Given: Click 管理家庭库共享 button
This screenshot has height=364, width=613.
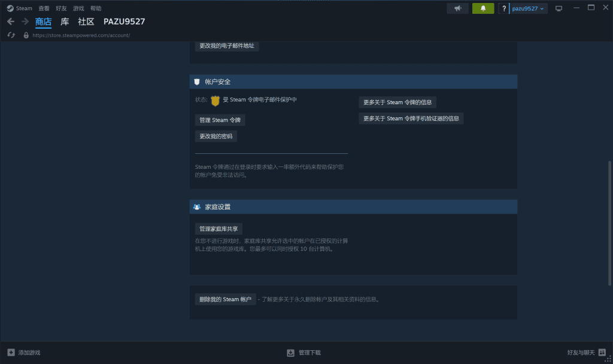Looking at the screenshot, I should (219, 229).
